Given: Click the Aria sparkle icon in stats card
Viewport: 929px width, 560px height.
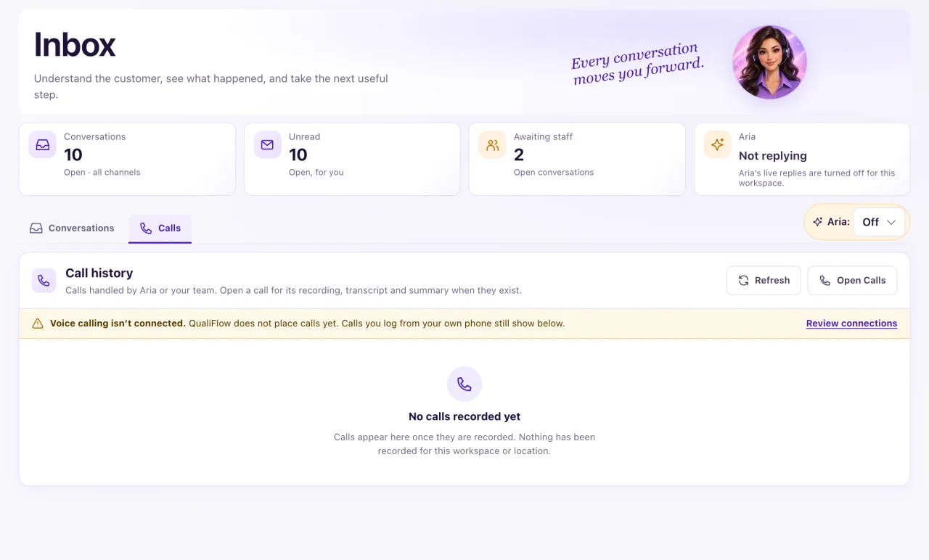Looking at the screenshot, I should click(x=717, y=144).
